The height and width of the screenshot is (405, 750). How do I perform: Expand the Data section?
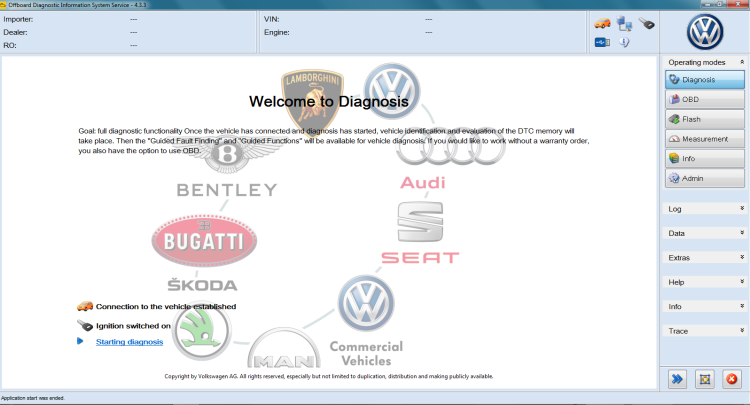tap(705, 233)
